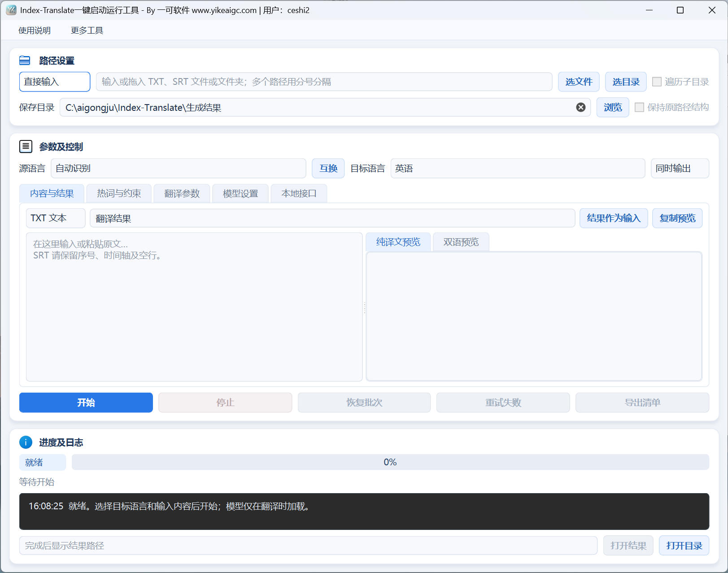Click the progress and log info icon
The width and height of the screenshot is (728, 573).
[x=26, y=442]
